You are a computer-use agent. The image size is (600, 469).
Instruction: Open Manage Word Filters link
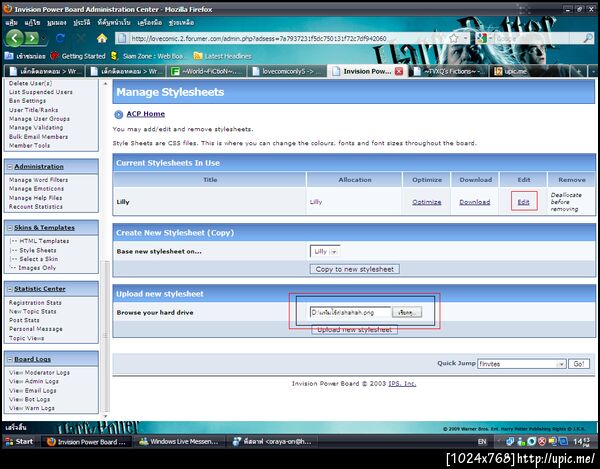pos(38,180)
